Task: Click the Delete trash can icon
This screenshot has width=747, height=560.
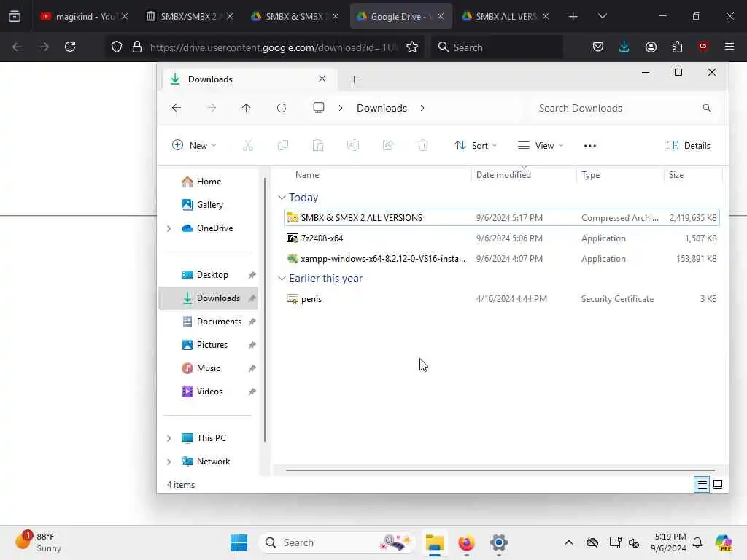Action: tap(423, 145)
